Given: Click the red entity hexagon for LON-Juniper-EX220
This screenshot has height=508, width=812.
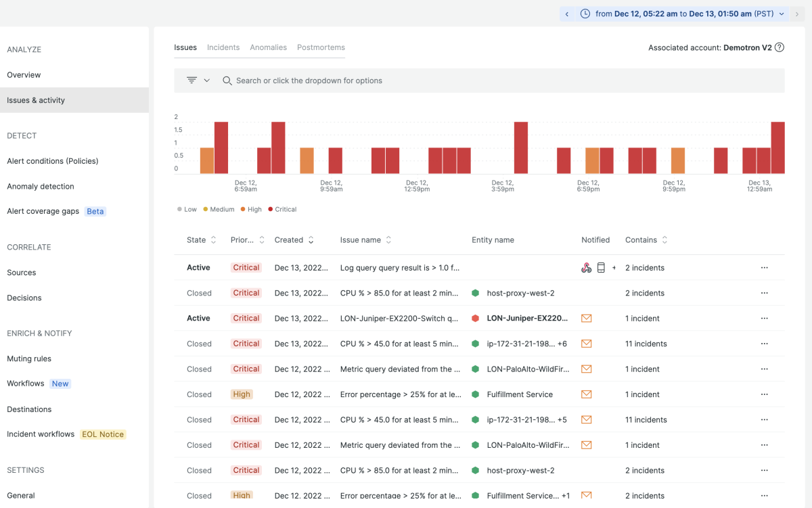Looking at the screenshot, I should (475, 319).
